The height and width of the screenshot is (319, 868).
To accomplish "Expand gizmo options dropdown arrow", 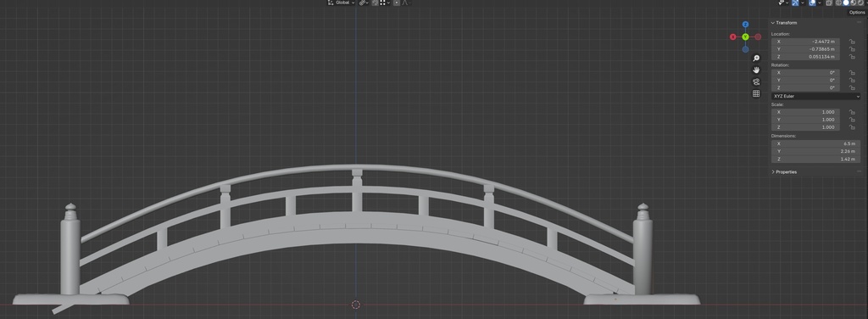I will (x=803, y=3).
